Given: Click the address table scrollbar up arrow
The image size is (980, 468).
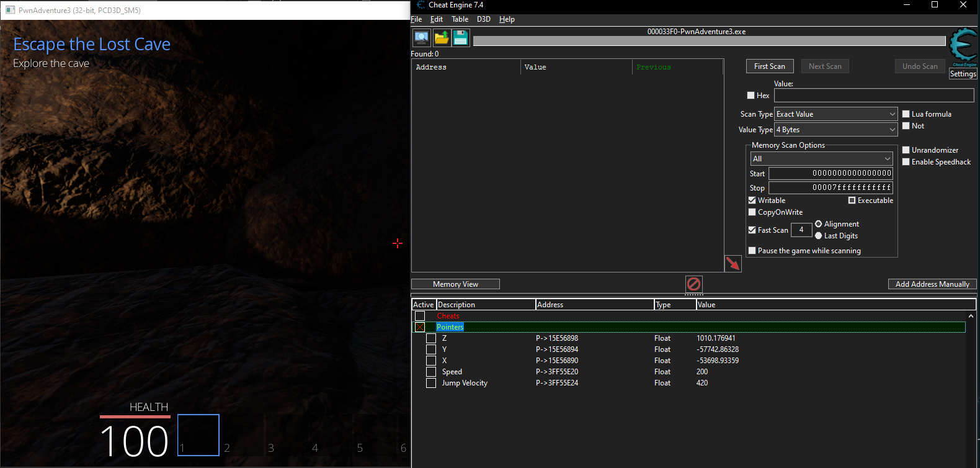Looking at the screenshot, I should click(x=971, y=316).
